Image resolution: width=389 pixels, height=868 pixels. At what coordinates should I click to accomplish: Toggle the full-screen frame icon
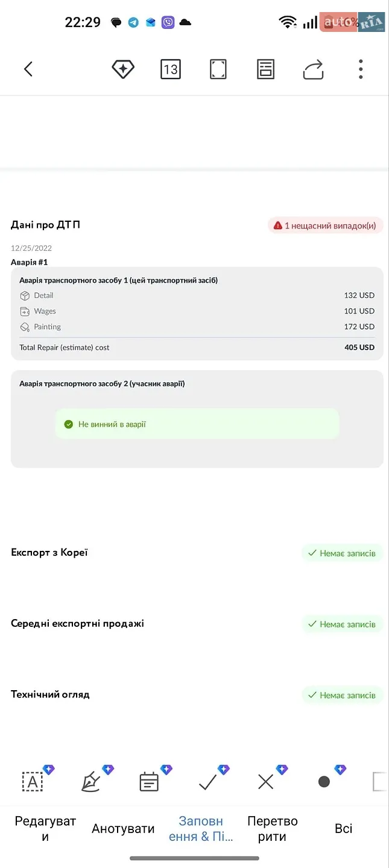pos(218,69)
